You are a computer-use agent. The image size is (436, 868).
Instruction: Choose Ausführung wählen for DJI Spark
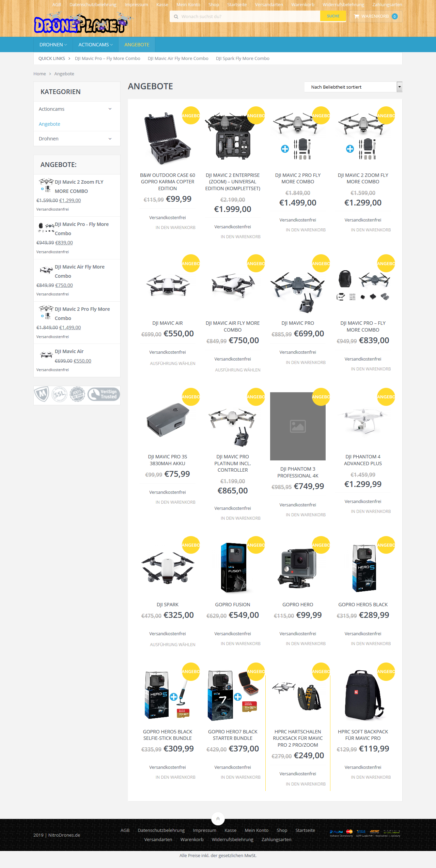click(173, 645)
